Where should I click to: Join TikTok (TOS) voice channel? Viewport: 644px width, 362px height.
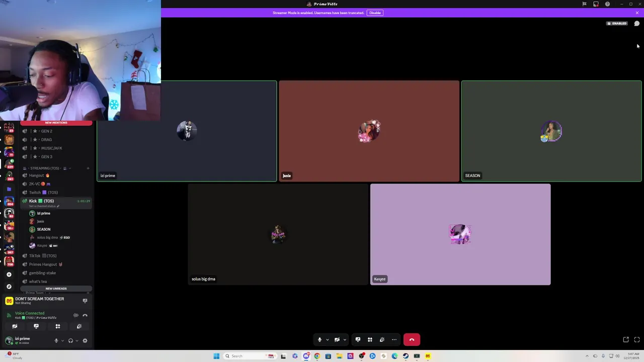click(x=55, y=256)
